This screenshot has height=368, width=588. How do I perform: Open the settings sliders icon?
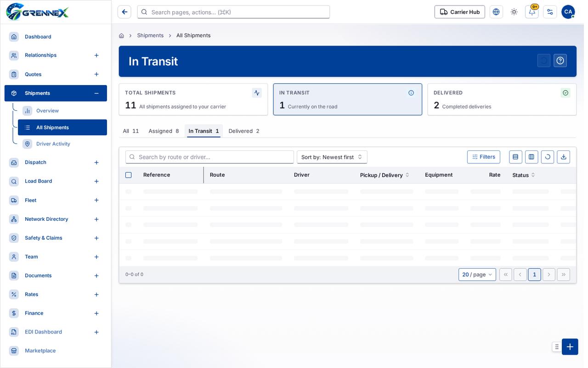[x=550, y=12]
